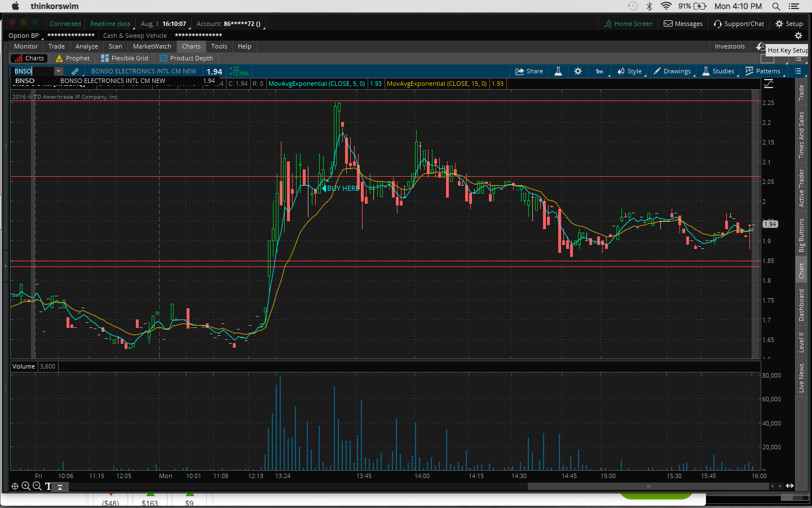Collapse the volume subgraph arrow button
This screenshot has width=812, height=508.
[60, 487]
